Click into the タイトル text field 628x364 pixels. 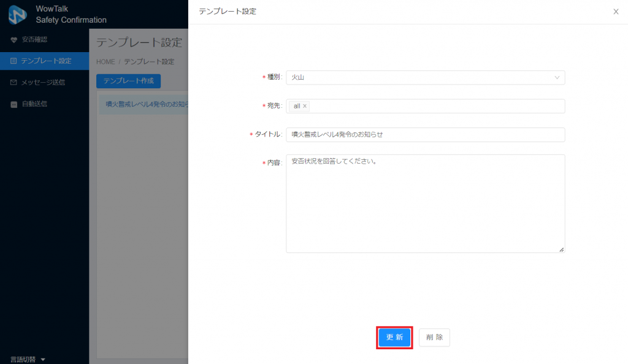tap(426, 135)
